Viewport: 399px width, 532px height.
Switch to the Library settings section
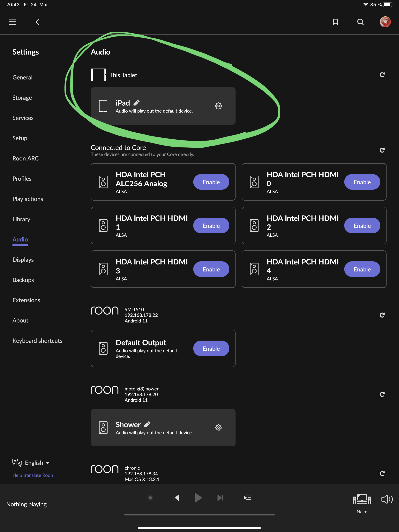pos(21,219)
